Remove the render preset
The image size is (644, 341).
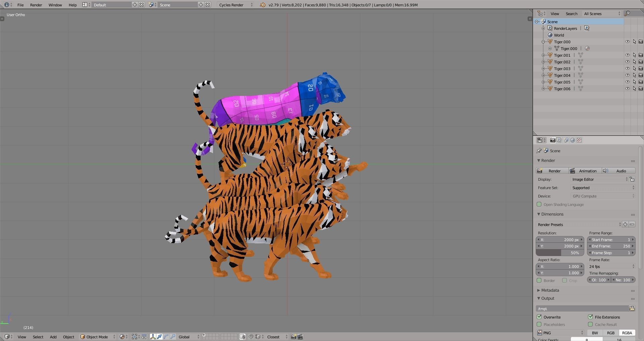[632, 224]
